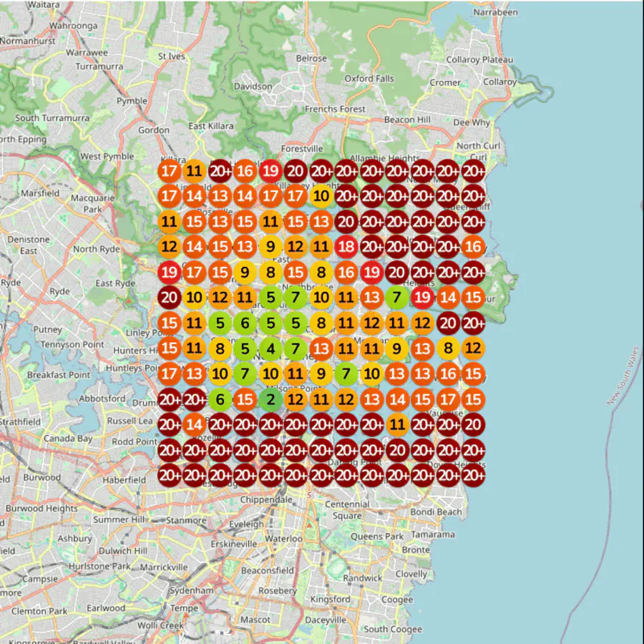Click orange 14 marker beside Russell Lea
The height and width of the screenshot is (644, 644).
pyautogui.click(x=194, y=424)
